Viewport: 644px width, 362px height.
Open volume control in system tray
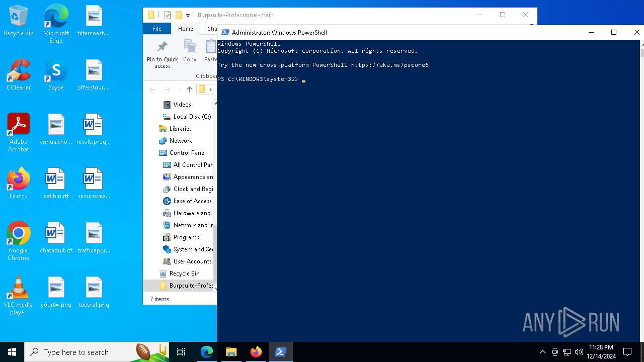[x=579, y=352]
